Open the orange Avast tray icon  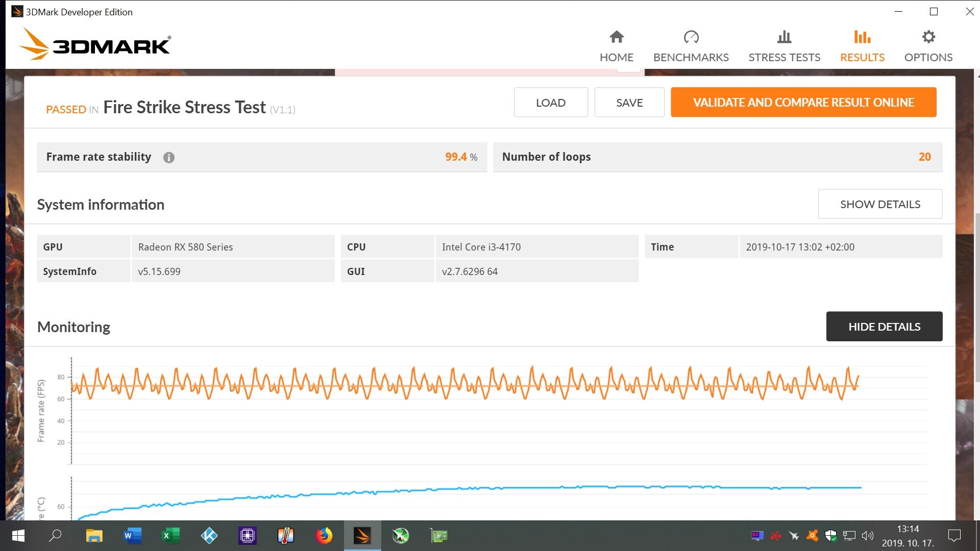[812, 536]
